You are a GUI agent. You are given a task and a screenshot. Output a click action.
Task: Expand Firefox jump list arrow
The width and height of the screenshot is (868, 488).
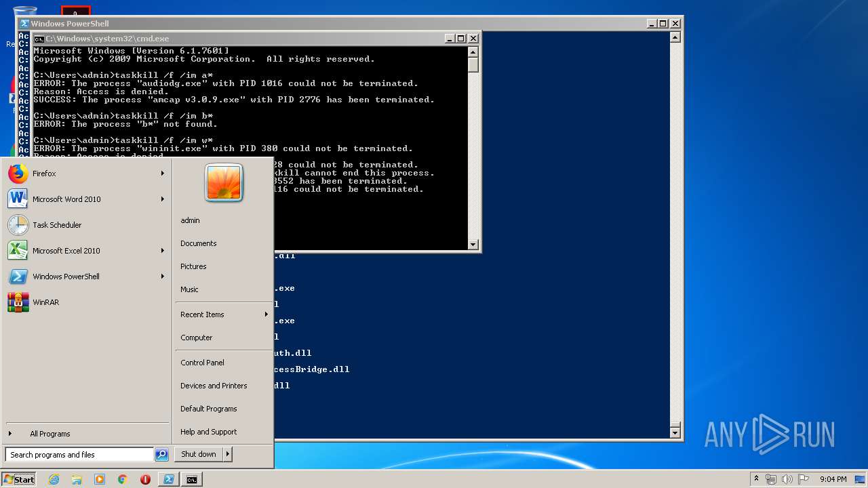(x=163, y=174)
